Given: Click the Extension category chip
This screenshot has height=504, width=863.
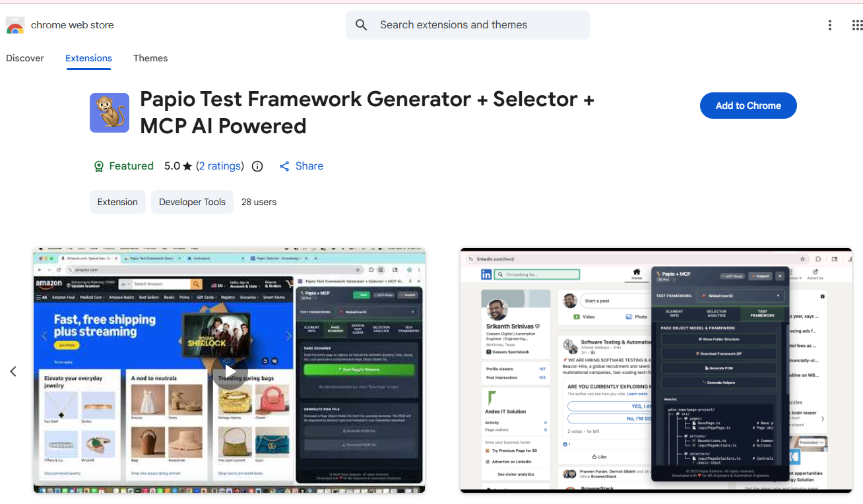Looking at the screenshot, I should 117,202.
